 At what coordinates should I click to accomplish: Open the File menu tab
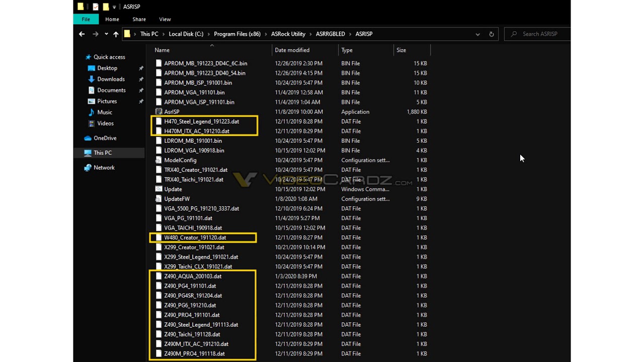(86, 19)
